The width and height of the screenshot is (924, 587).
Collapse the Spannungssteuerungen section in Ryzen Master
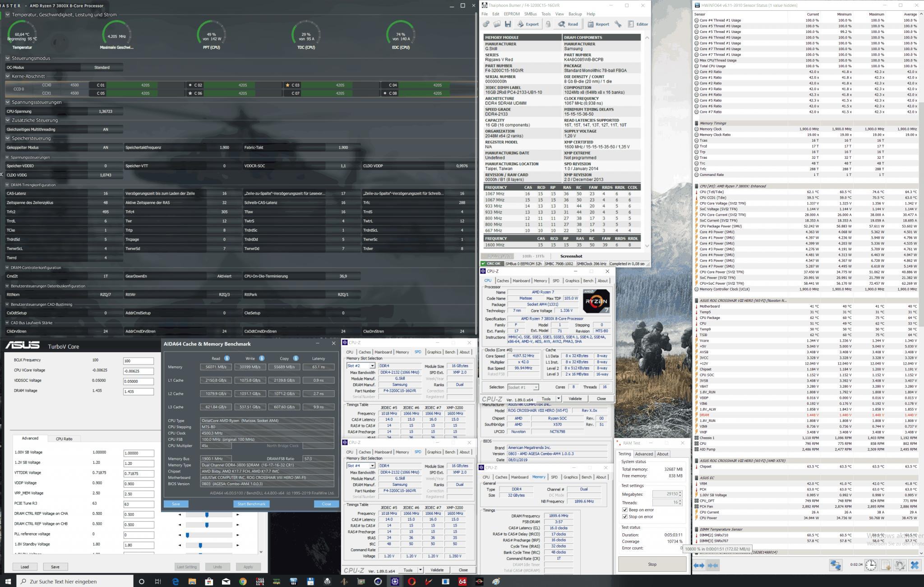click(x=8, y=102)
